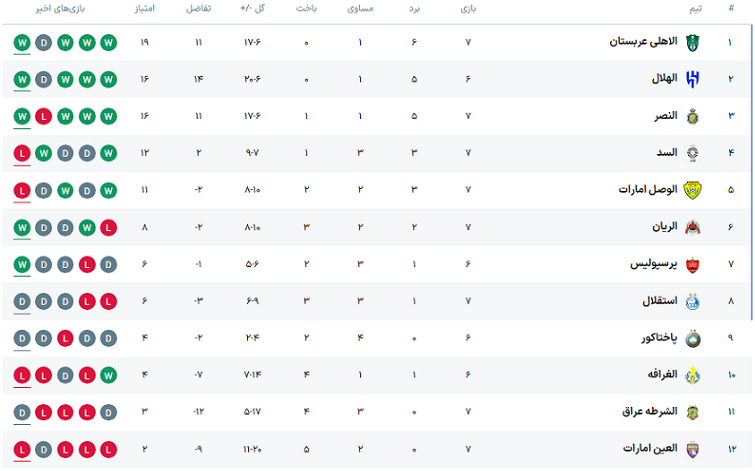This screenshot has height=471, width=755.
Task: Click the النصر team badge
Action: pyautogui.click(x=692, y=117)
